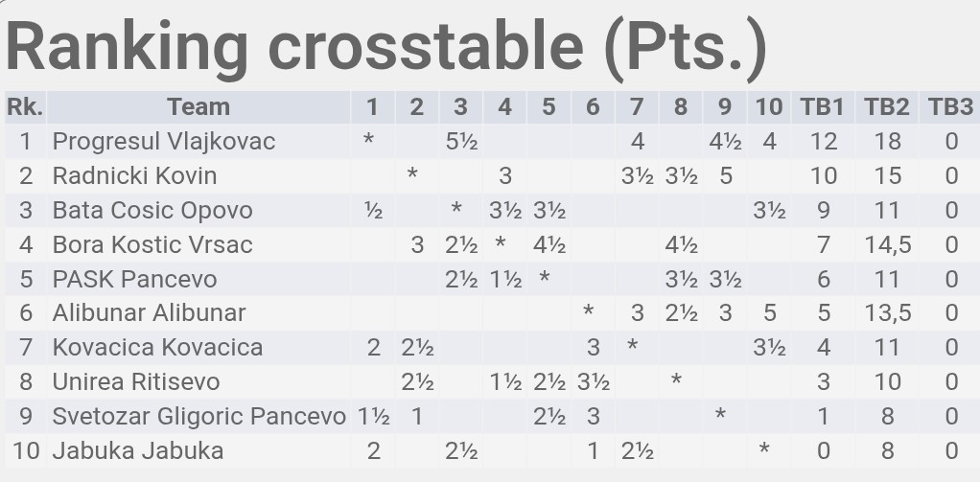980x482 pixels.
Task: Click the Rk. column header
Action: 24,107
